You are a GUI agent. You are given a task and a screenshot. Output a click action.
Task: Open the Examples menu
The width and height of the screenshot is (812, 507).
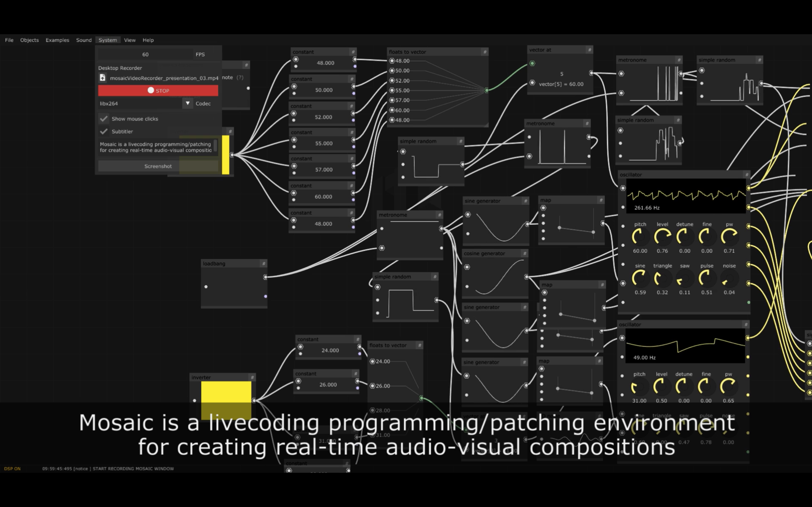(x=57, y=40)
